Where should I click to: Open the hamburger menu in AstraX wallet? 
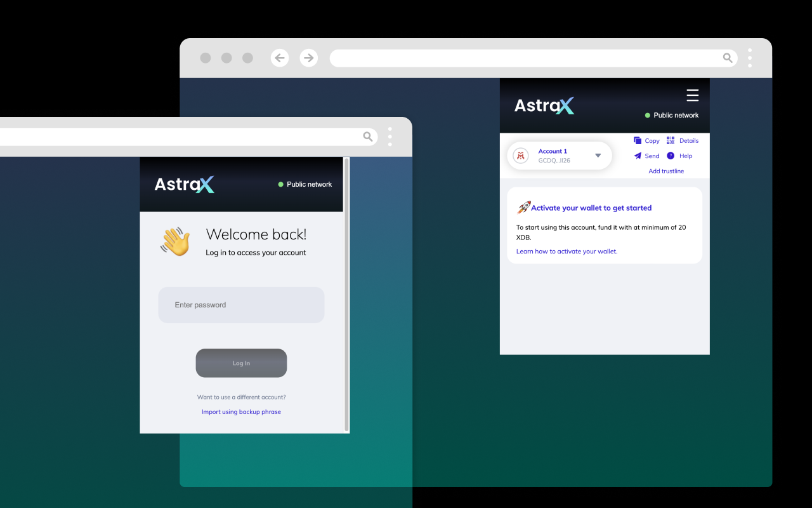click(x=693, y=95)
